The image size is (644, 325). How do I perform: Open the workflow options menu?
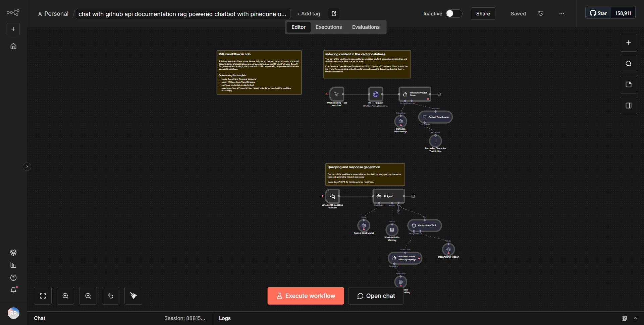561,13
